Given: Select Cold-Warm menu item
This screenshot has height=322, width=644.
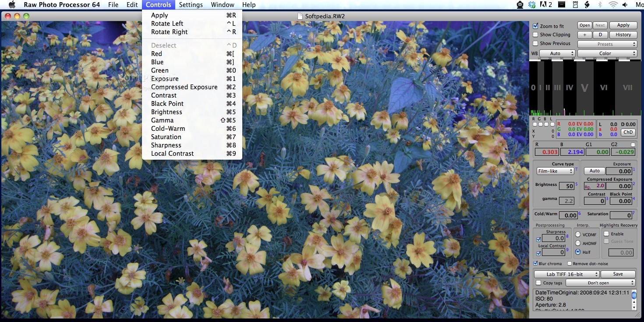Looking at the screenshot, I should click(x=192, y=129).
